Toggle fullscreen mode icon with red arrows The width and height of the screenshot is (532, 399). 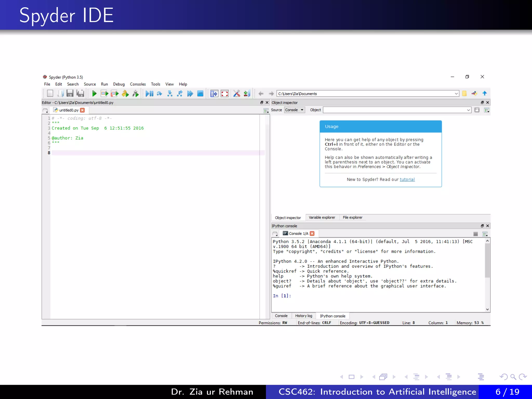225,94
